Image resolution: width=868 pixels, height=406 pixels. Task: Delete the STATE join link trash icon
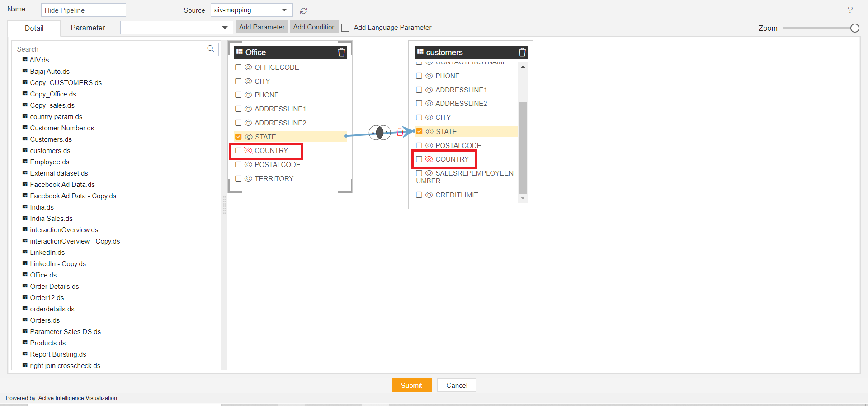click(x=400, y=132)
